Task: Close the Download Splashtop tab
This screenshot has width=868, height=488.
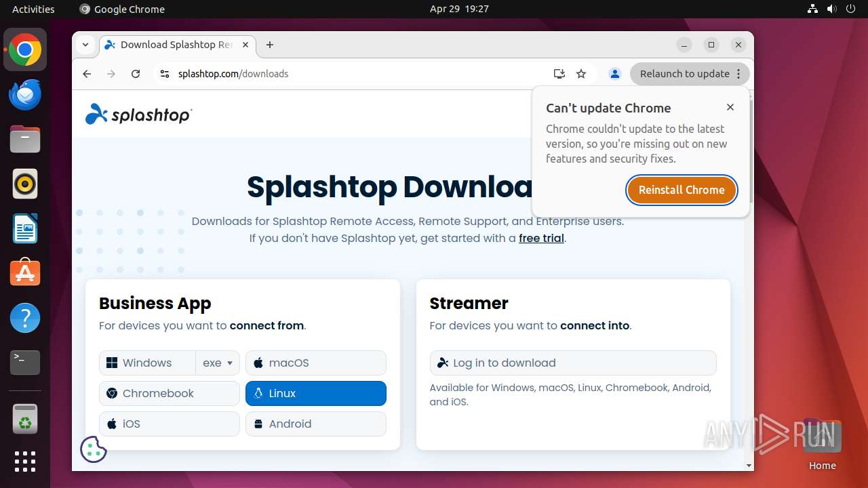Action: (245, 45)
